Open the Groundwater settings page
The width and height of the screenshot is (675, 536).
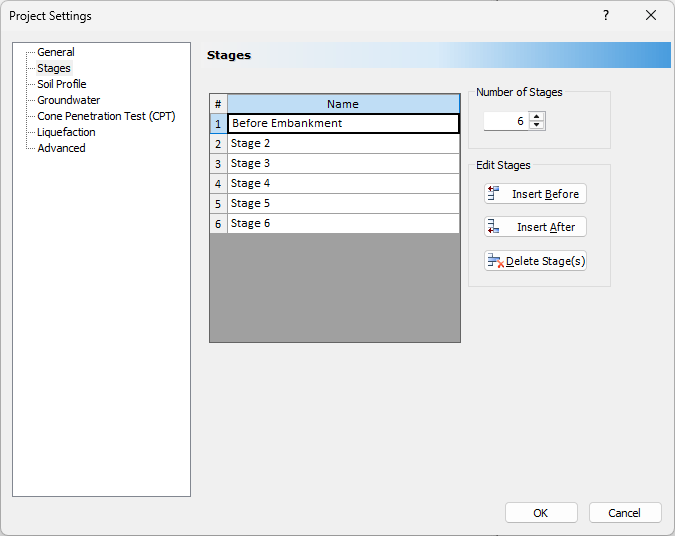pyautogui.click(x=68, y=100)
